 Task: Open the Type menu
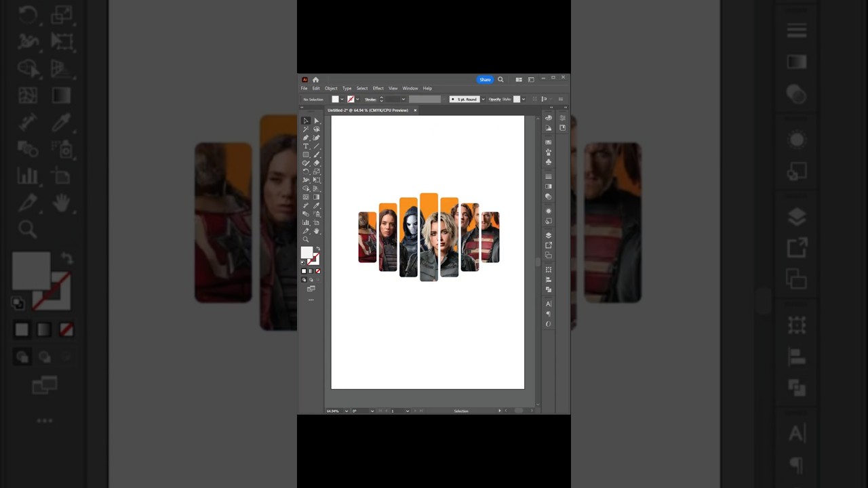click(347, 88)
